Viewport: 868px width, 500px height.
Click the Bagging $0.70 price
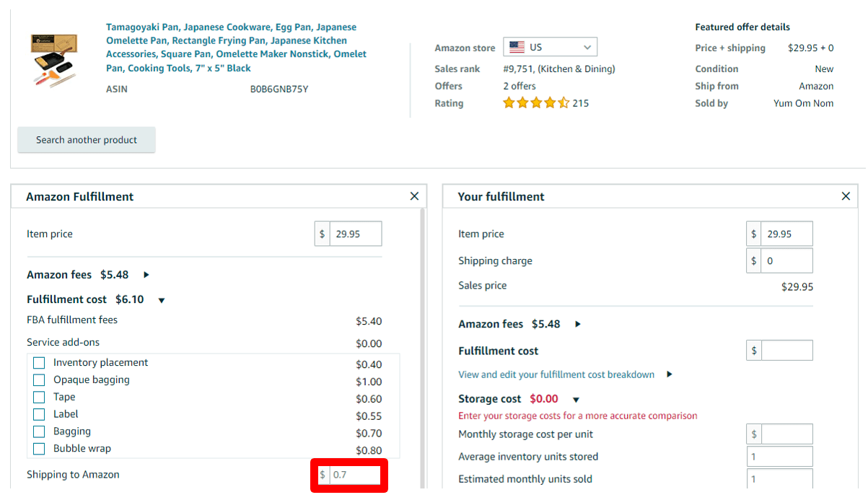tap(369, 434)
